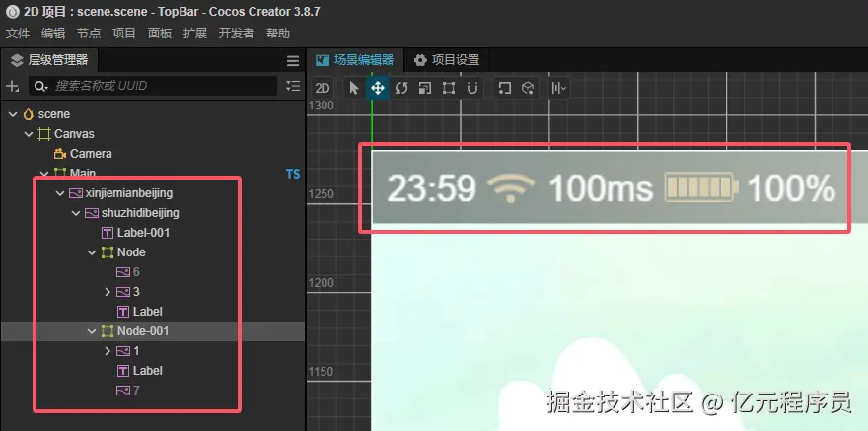The height and width of the screenshot is (431, 868).
Task: Open the 扩展 menu
Action: click(x=195, y=34)
